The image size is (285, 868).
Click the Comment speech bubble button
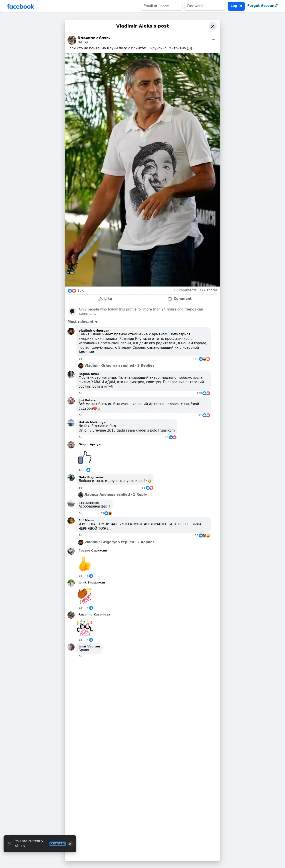[180, 299]
